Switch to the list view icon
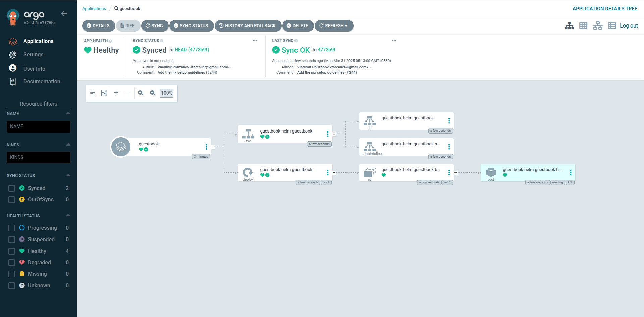Viewport: 644px width, 317px height. (x=612, y=26)
